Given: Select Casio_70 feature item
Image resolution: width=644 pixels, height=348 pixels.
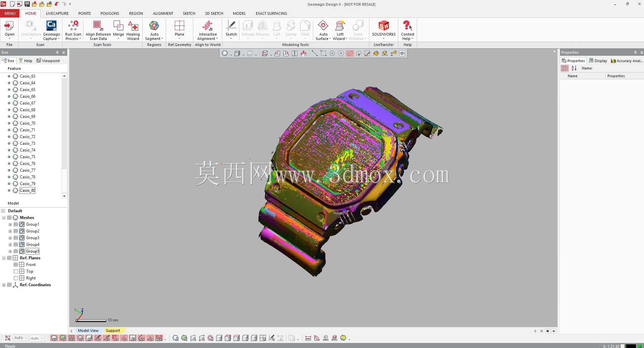Looking at the screenshot, I should pos(27,123).
